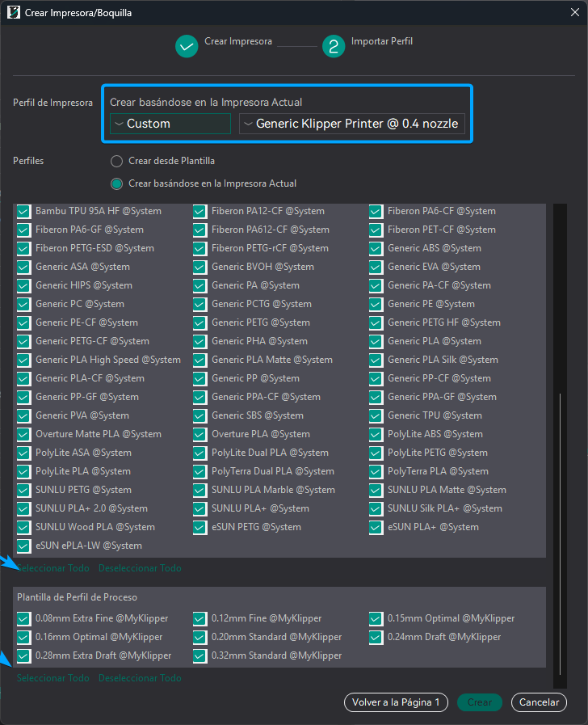Click Seleccionar Todo under process profiles
Screen dimensions: 588x725
(53, 678)
